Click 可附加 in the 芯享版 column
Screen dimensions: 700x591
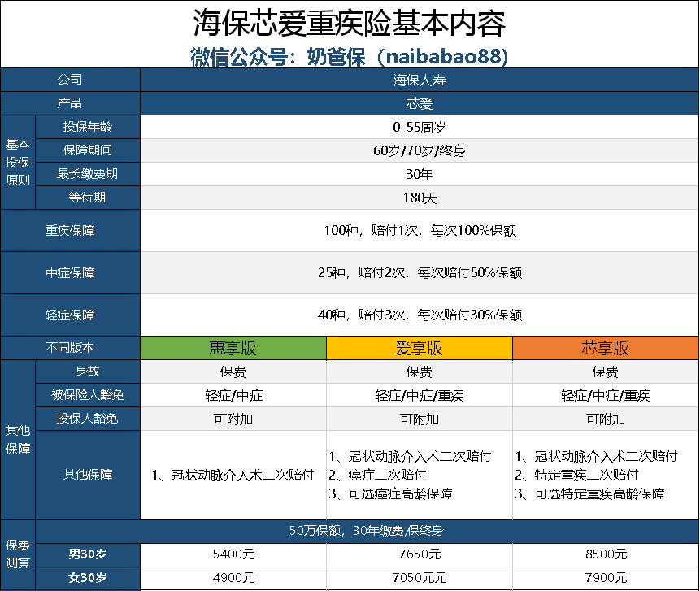point(606,419)
